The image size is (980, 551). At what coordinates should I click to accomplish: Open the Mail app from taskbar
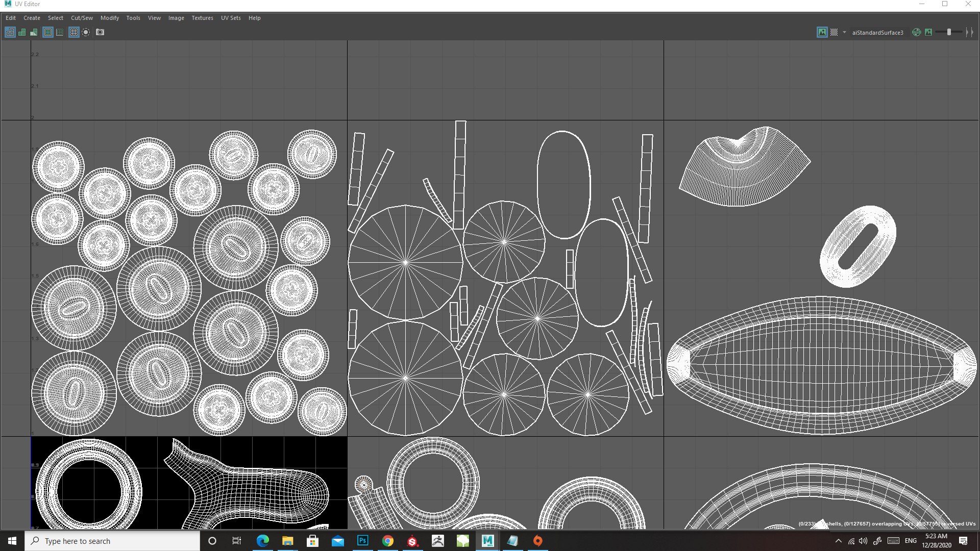click(337, 541)
